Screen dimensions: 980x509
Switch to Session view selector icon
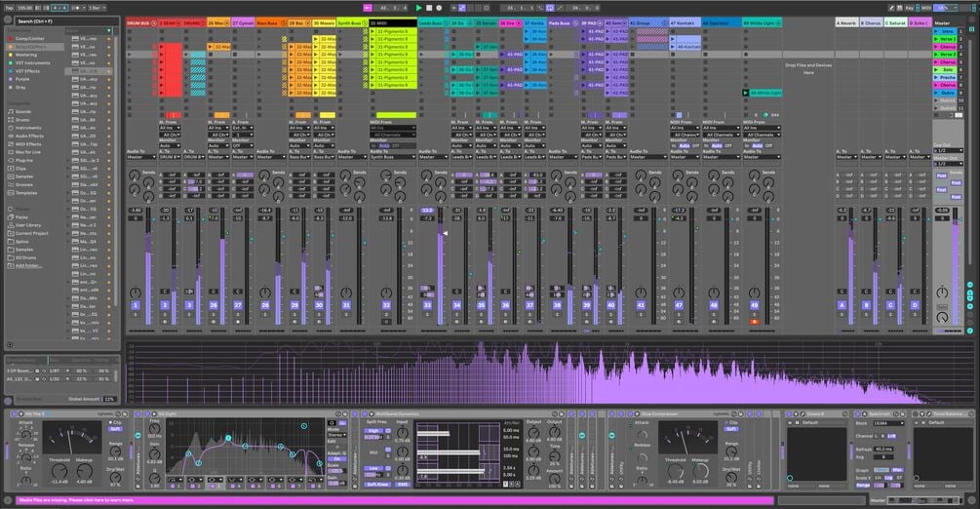[x=971, y=28]
